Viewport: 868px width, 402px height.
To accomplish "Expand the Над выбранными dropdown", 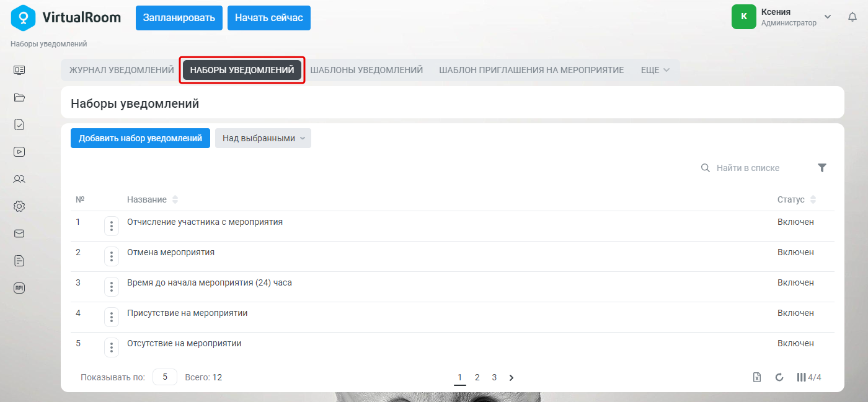I will click(263, 138).
